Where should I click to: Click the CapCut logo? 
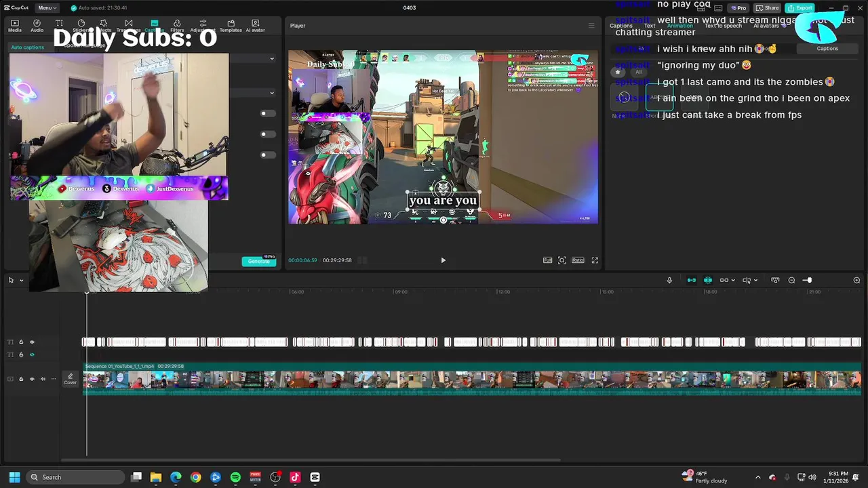point(15,7)
